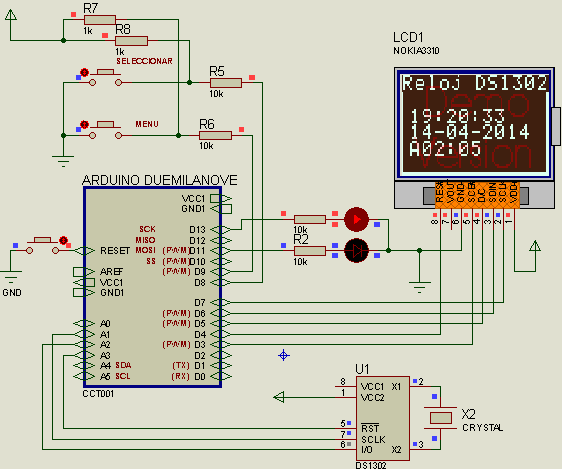This screenshot has height=469, width=562.
Task: Toggle the RESET push button near GND
Action: pyautogui.click(x=42, y=245)
